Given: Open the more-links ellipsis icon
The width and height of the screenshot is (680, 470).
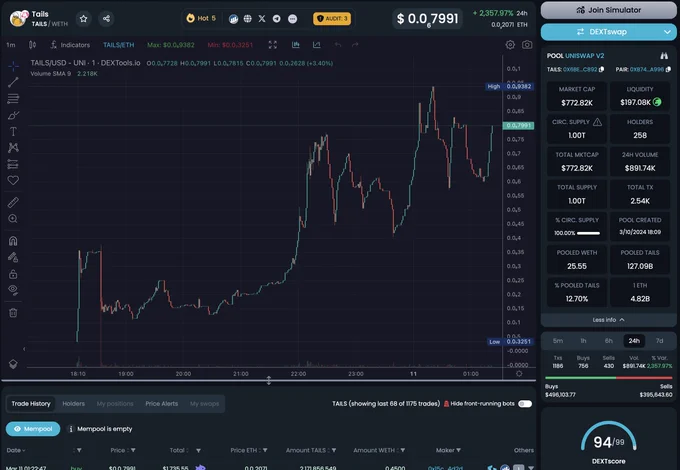Looking at the screenshot, I should tap(293, 19).
